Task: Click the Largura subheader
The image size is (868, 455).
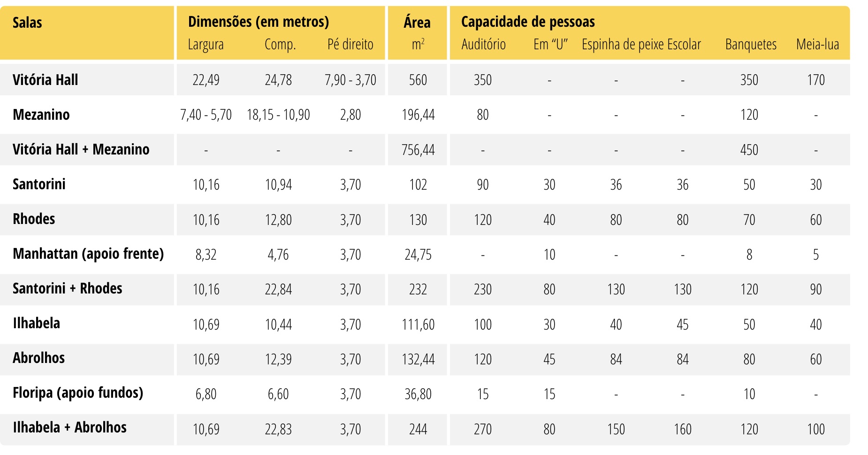Action: point(206,45)
